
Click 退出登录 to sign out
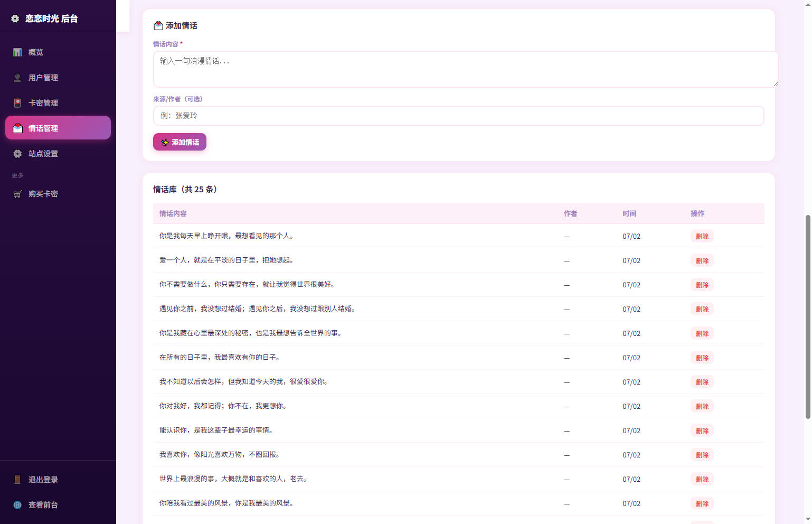pyautogui.click(x=58, y=480)
